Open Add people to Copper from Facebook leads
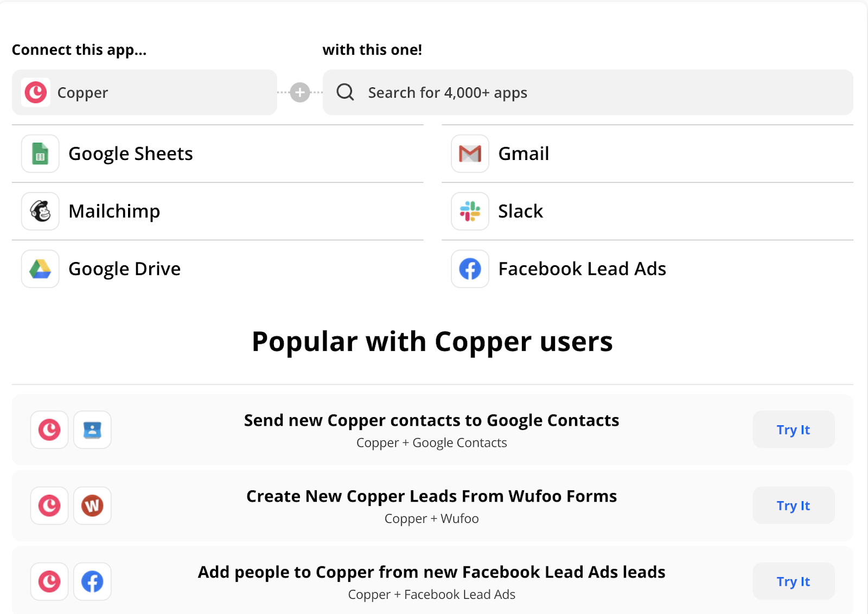 431,572
